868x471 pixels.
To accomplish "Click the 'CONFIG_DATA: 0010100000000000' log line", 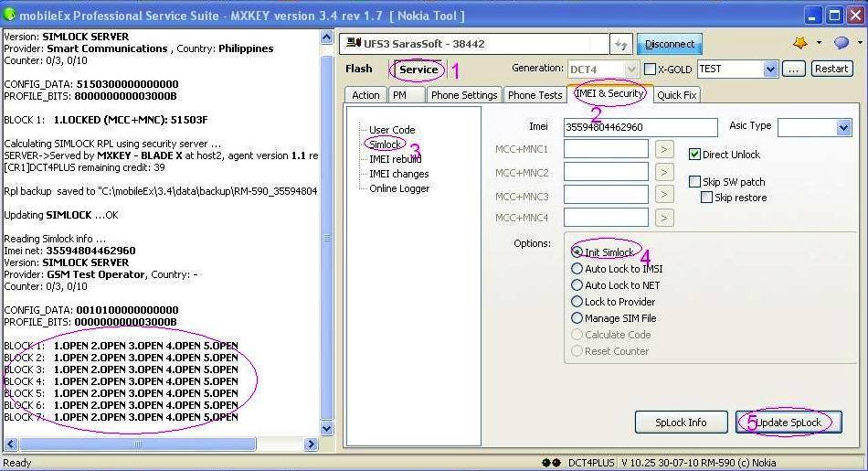I will (91, 310).
